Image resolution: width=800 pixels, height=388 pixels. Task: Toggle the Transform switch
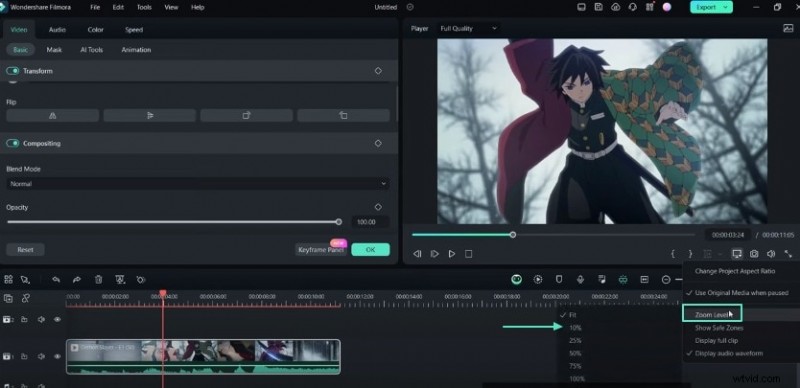click(13, 71)
